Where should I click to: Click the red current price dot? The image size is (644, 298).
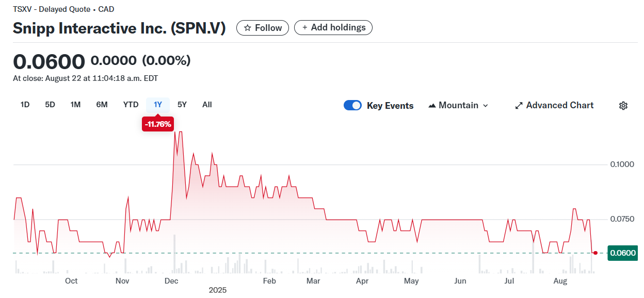point(595,253)
